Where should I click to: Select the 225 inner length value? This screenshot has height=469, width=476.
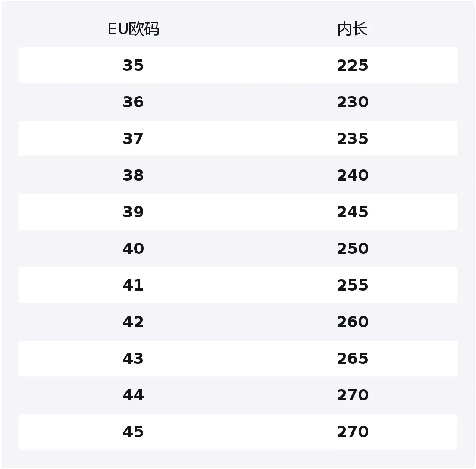tap(352, 66)
